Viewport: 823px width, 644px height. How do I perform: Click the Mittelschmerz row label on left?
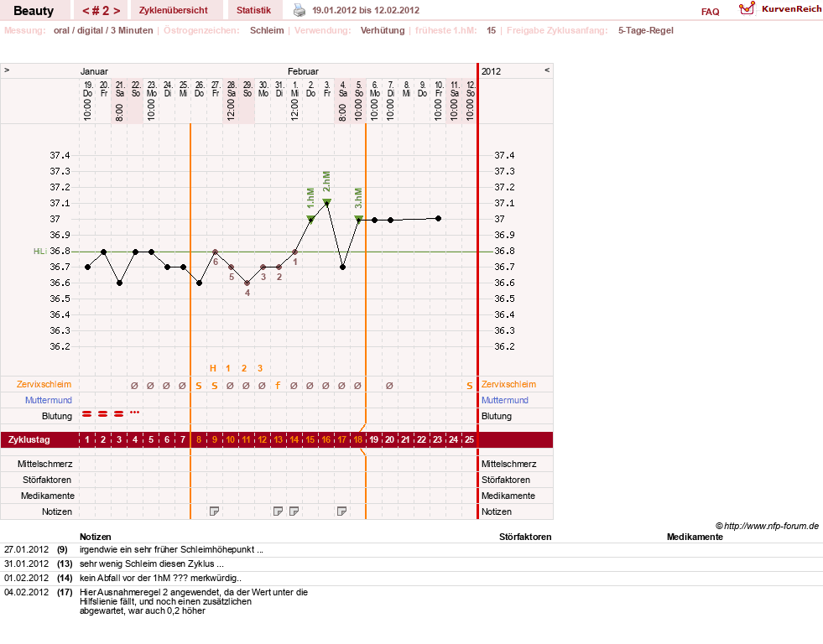pos(44,464)
